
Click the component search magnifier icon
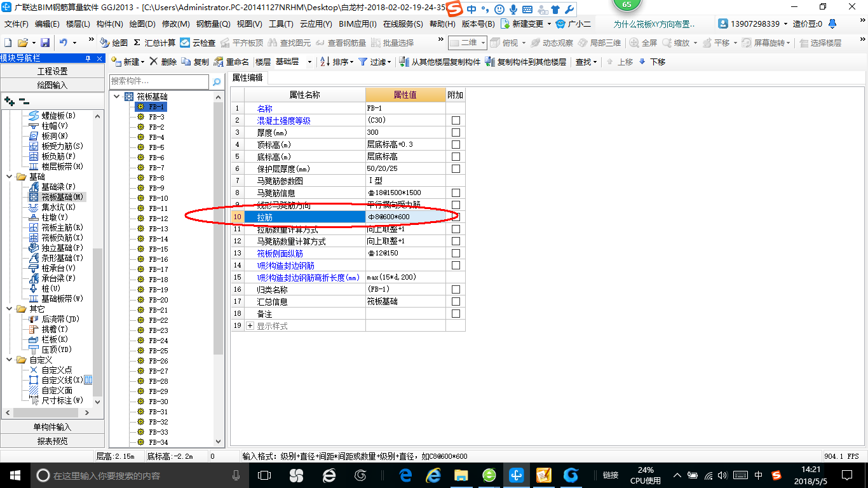click(217, 82)
